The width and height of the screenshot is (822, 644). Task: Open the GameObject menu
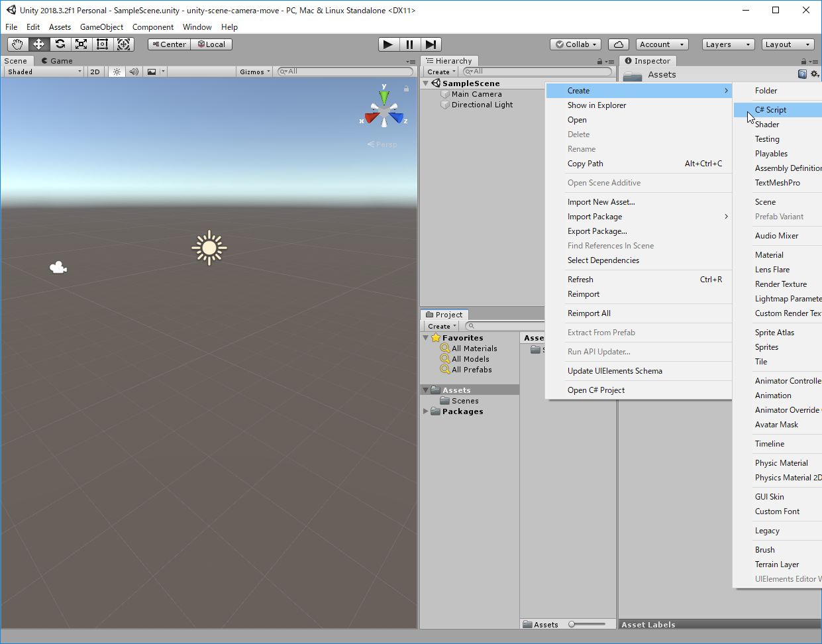tap(101, 27)
